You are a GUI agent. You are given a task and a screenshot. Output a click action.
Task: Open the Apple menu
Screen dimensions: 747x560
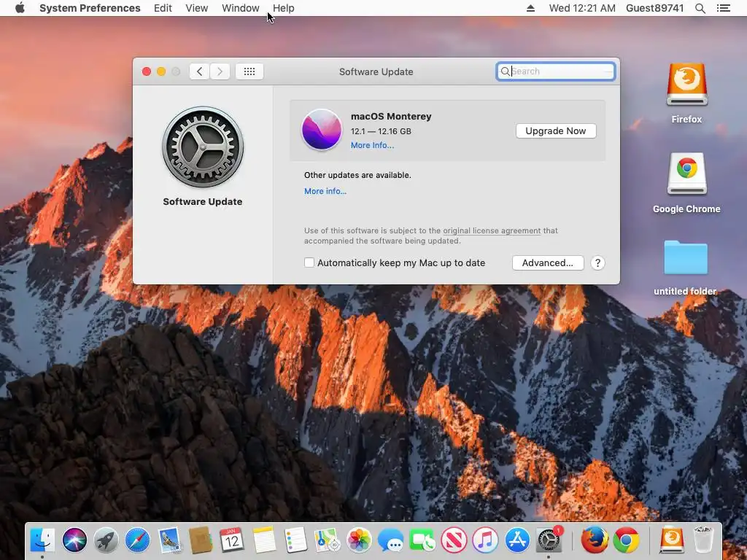coord(20,8)
